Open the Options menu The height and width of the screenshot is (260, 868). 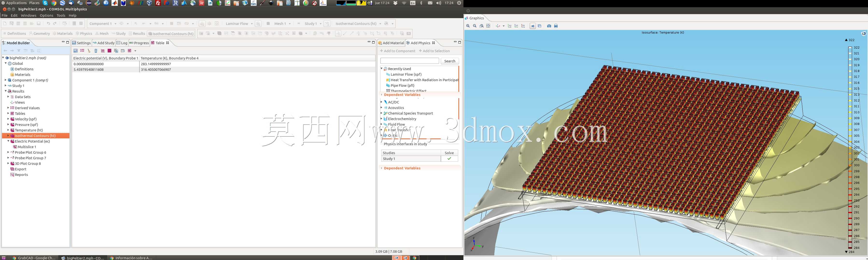[47, 15]
